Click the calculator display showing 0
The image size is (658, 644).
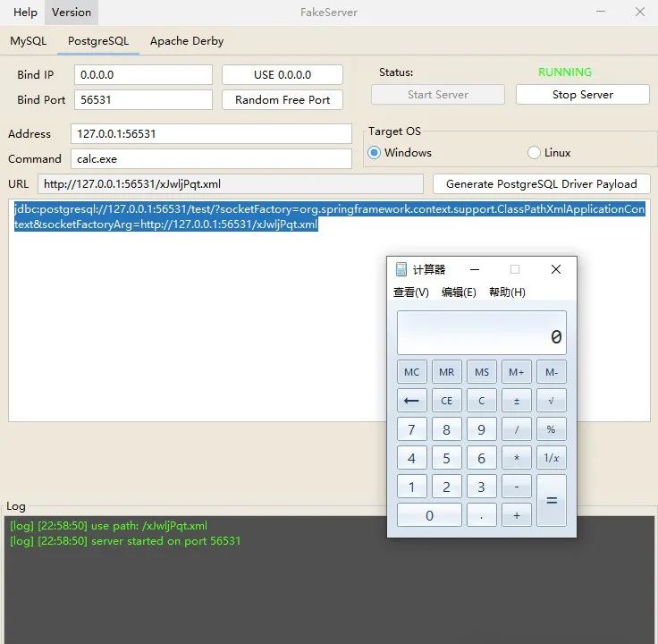(x=482, y=333)
